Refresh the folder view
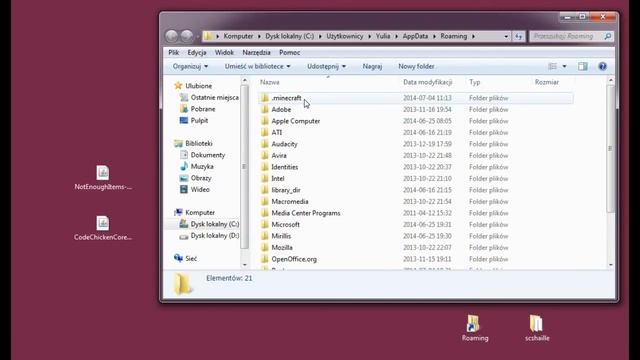 coord(518,36)
